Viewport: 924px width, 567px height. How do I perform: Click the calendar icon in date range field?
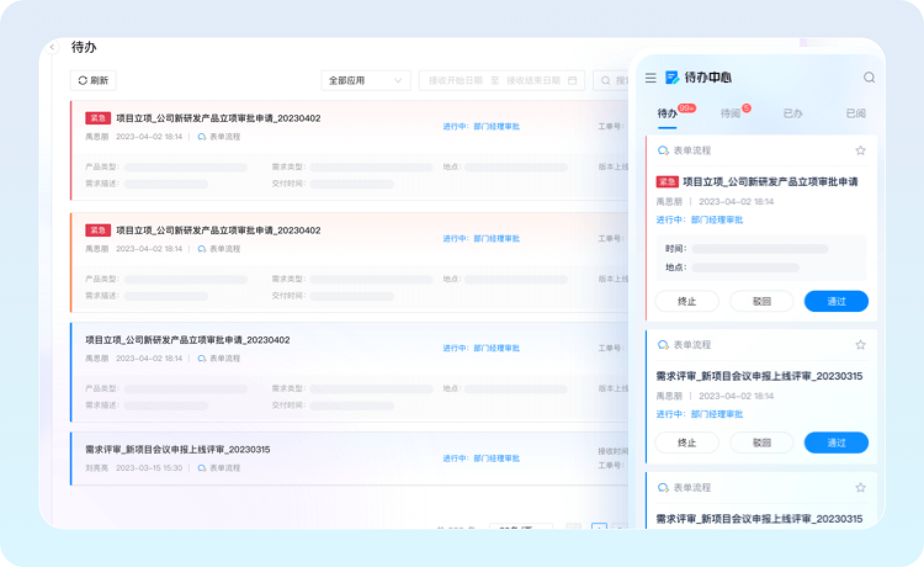pyautogui.click(x=572, y=81)
